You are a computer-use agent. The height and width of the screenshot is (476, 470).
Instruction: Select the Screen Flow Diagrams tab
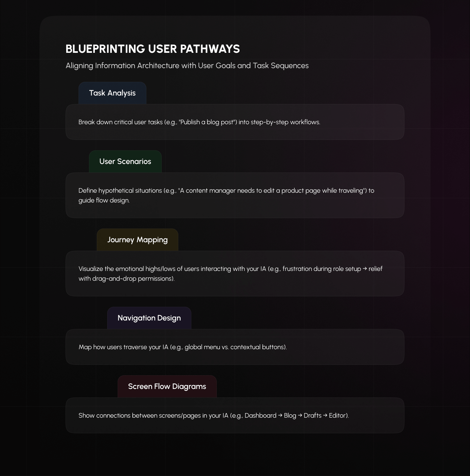click(x=167, y=387)
